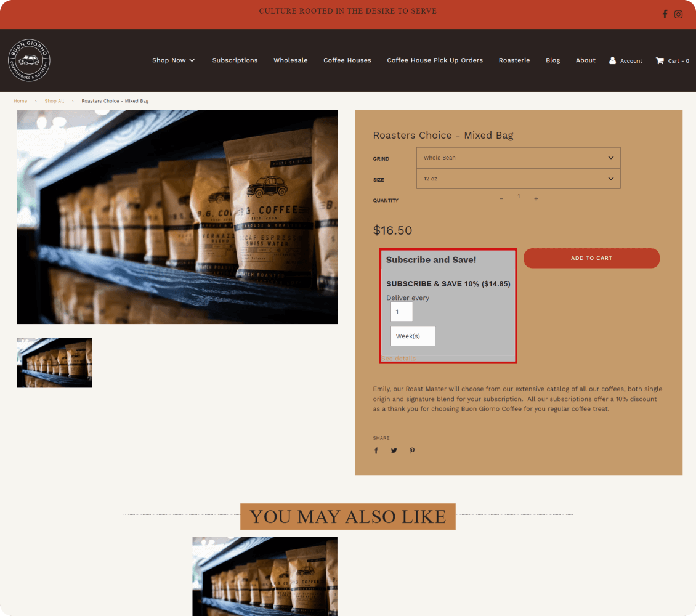Click the Deliver every number field
Screen dimensions: 696x616
click(401, 312)
